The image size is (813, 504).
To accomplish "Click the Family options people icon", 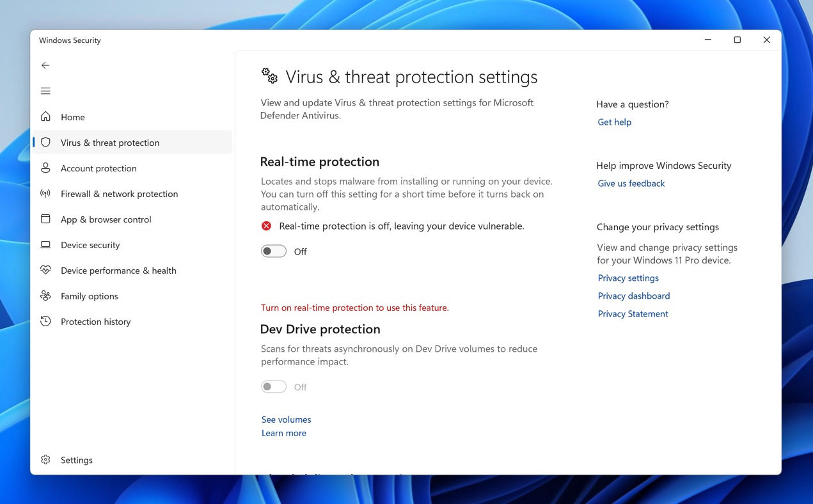I will point(45,295).
